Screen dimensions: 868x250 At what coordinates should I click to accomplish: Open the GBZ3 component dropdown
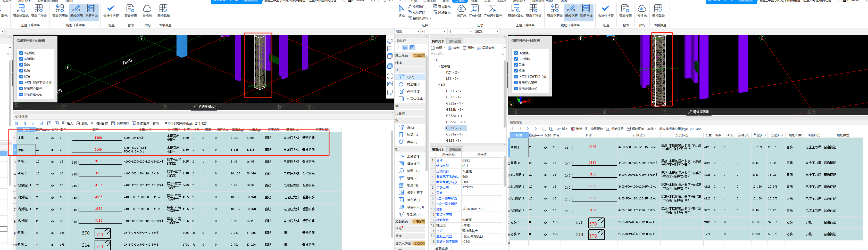click(486, 32)
